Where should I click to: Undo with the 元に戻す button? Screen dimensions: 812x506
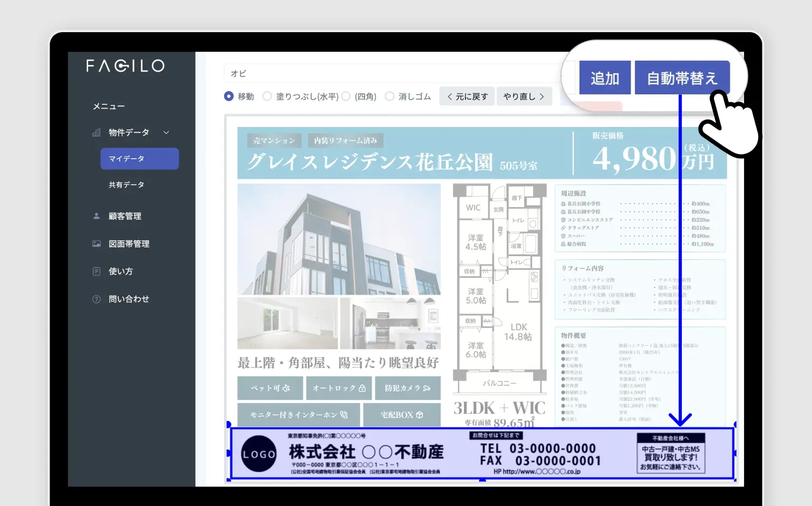(x=467, y=96)
